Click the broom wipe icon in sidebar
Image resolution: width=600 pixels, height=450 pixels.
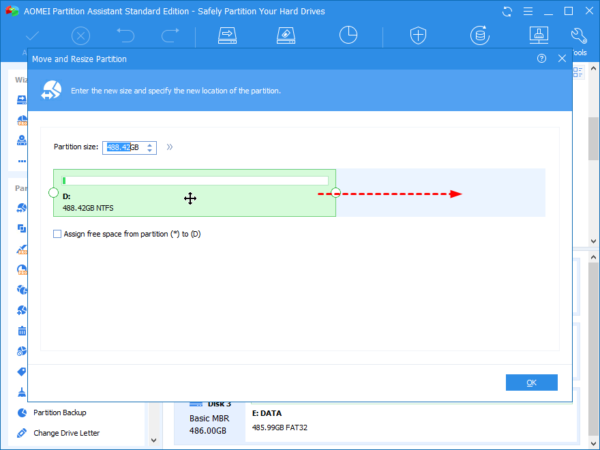22,392
